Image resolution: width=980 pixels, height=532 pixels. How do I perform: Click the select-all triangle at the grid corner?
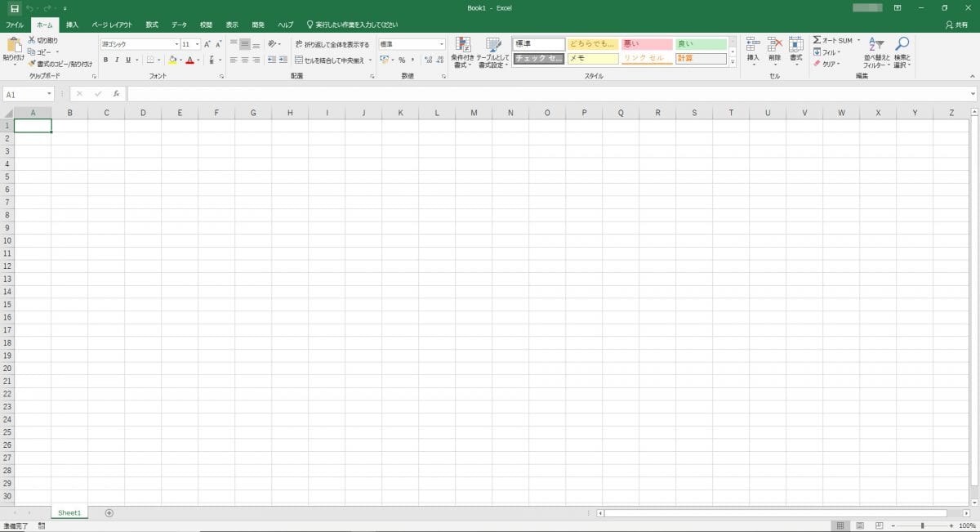[7, 113]
